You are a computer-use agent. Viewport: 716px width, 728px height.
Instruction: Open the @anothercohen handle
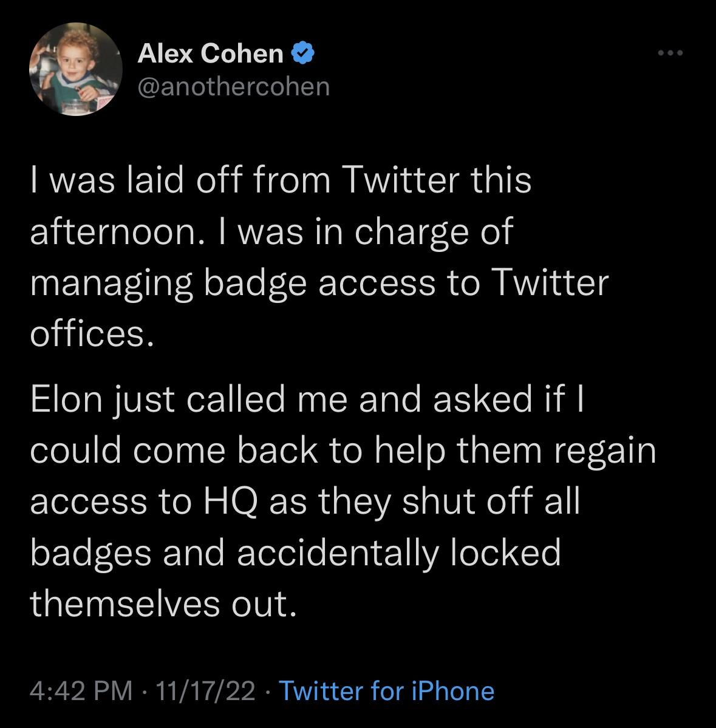point(234,86)
